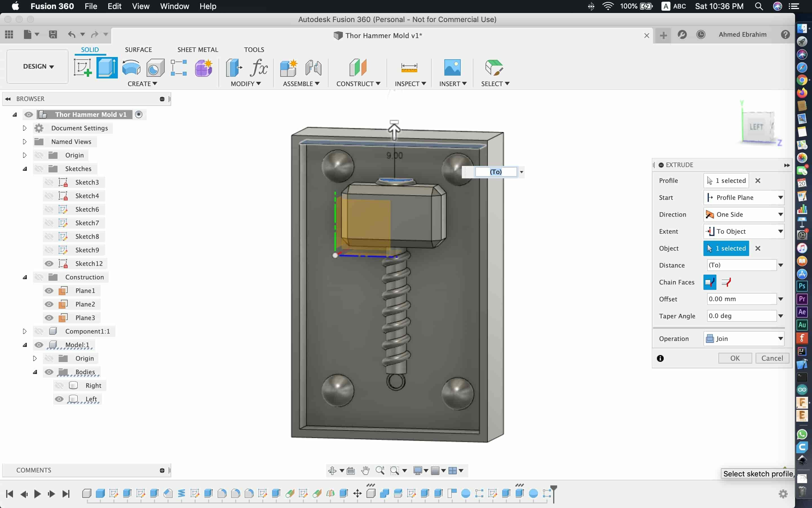Toggle visibility of Sketch12
The image size is (812, 508).
tap(49, 263)
